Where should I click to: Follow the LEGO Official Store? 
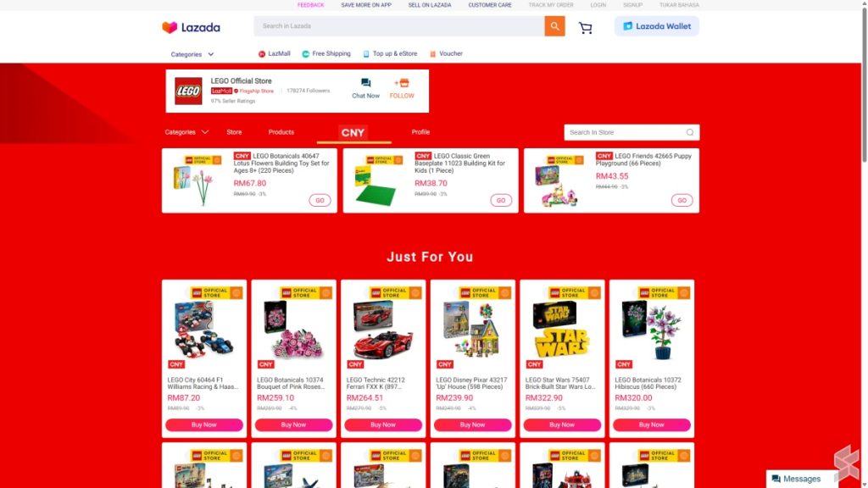point(401,88)
